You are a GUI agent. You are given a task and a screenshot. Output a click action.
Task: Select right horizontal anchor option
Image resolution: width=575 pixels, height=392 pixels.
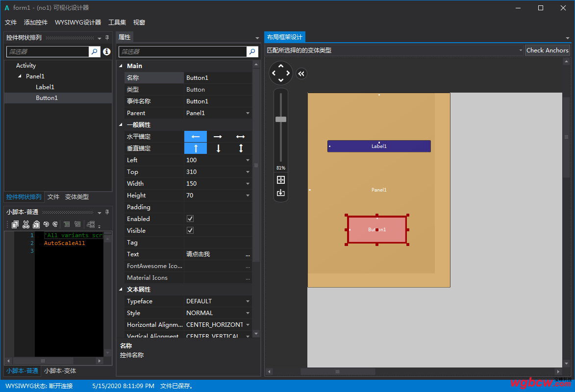[x=218, y=137]
